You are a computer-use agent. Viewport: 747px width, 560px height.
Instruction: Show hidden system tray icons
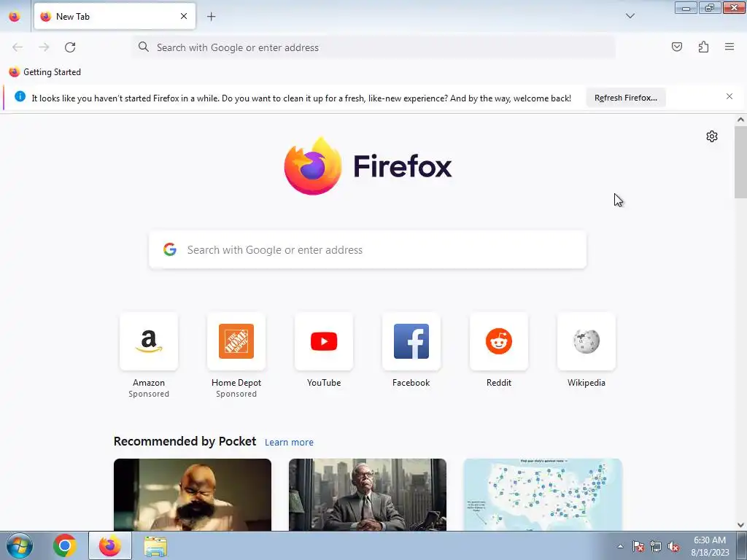[620, 546]
